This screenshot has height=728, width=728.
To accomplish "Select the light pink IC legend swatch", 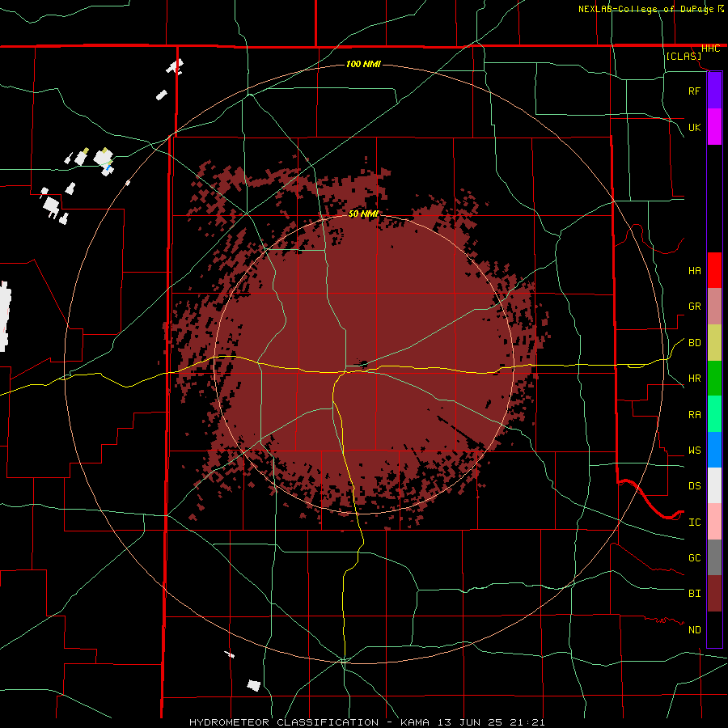I will click(714, 522).
